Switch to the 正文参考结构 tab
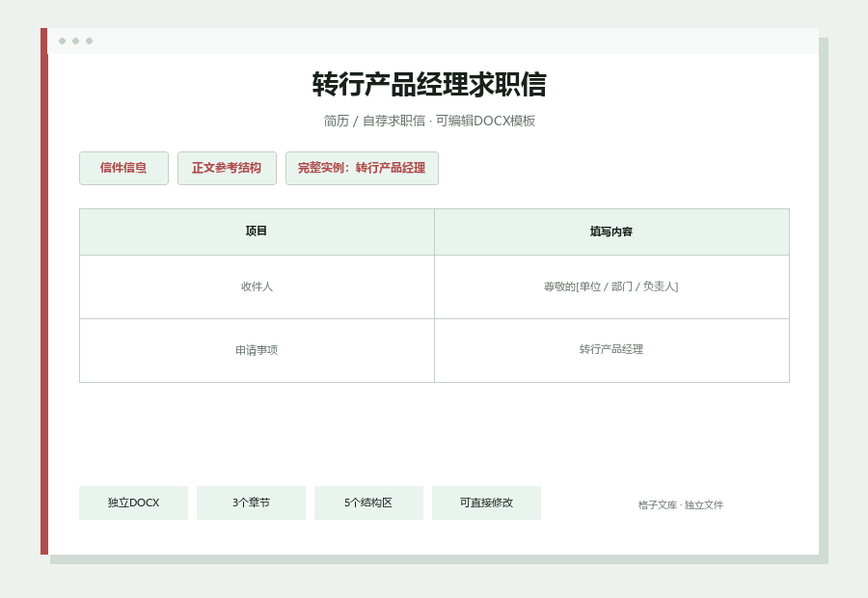Screen dimensions: 868x598 point(227,169)
